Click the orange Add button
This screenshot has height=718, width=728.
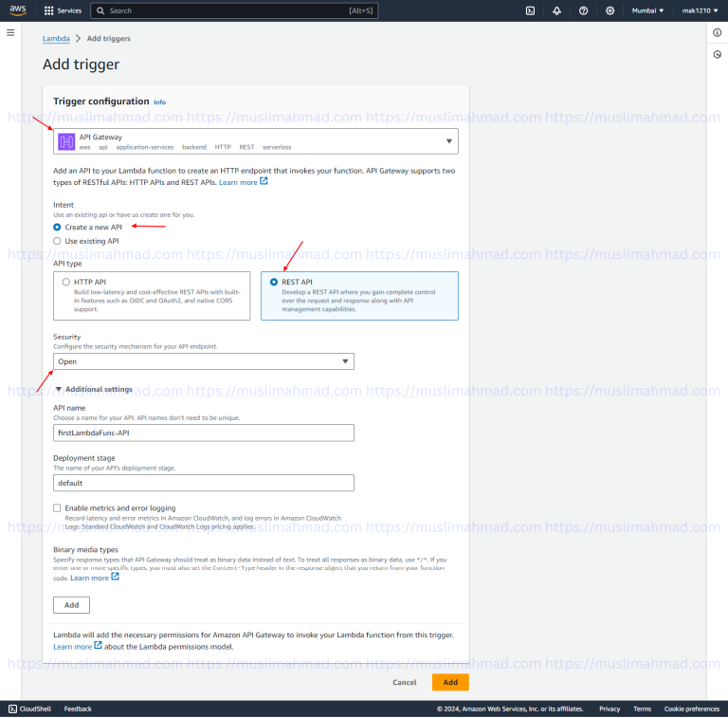click(450, 682)
